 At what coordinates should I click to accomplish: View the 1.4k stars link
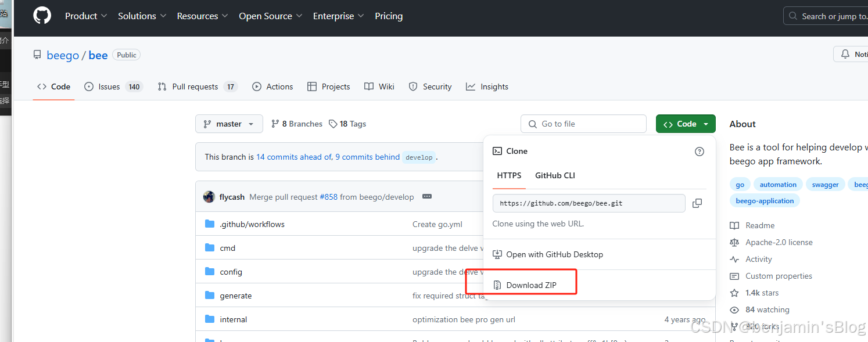pos(762,293)
